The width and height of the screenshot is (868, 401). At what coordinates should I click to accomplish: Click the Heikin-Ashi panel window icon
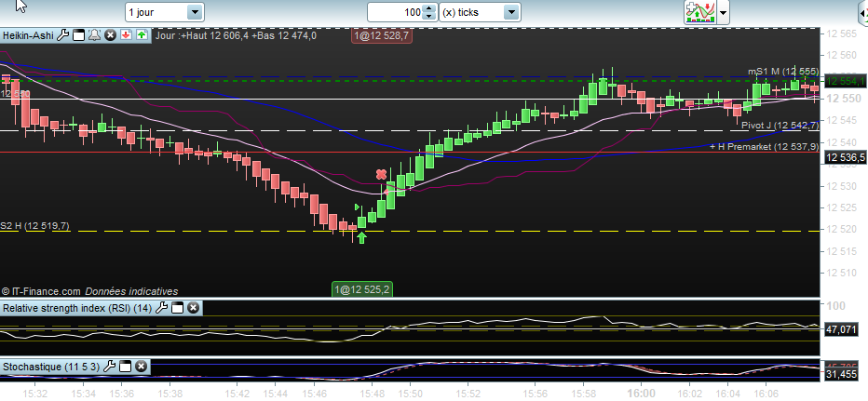(x=78, y=35)
